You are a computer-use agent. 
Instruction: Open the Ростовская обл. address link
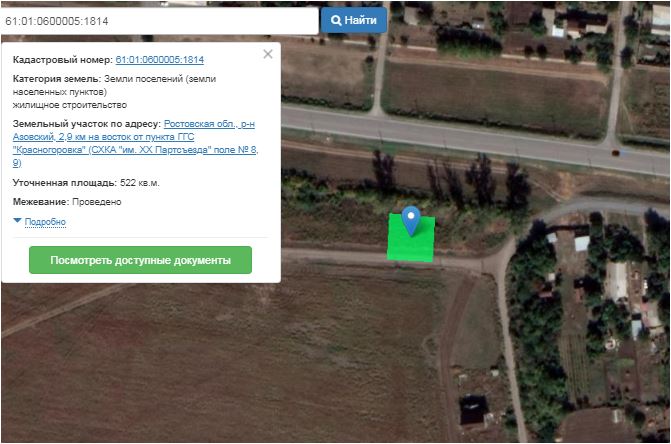(x=135, y=143)
